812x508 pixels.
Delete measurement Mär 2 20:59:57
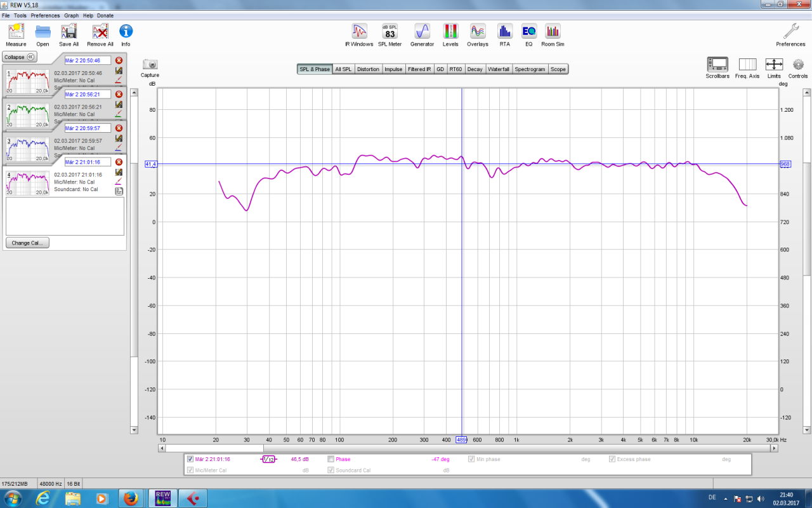pyautogui.click(x=119, y=128)
